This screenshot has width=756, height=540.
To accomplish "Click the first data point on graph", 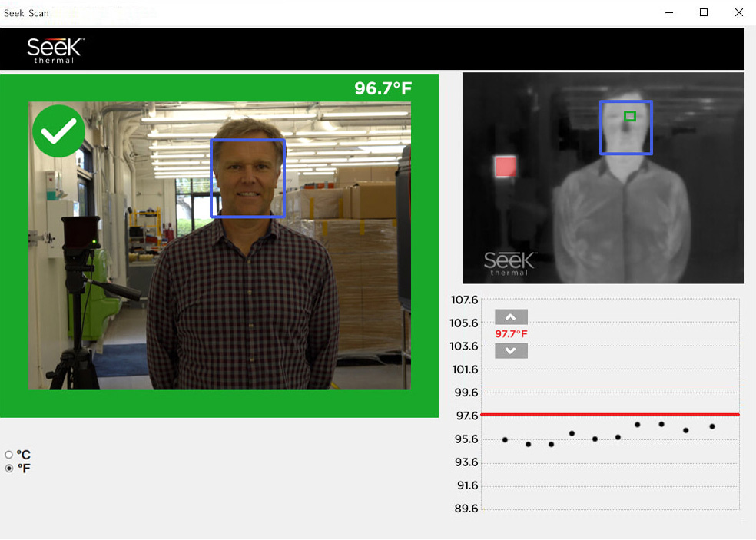I will (x=505, y=439).
